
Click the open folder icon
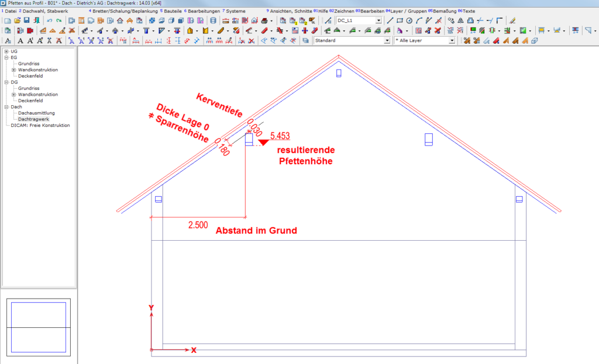[18, 20]
